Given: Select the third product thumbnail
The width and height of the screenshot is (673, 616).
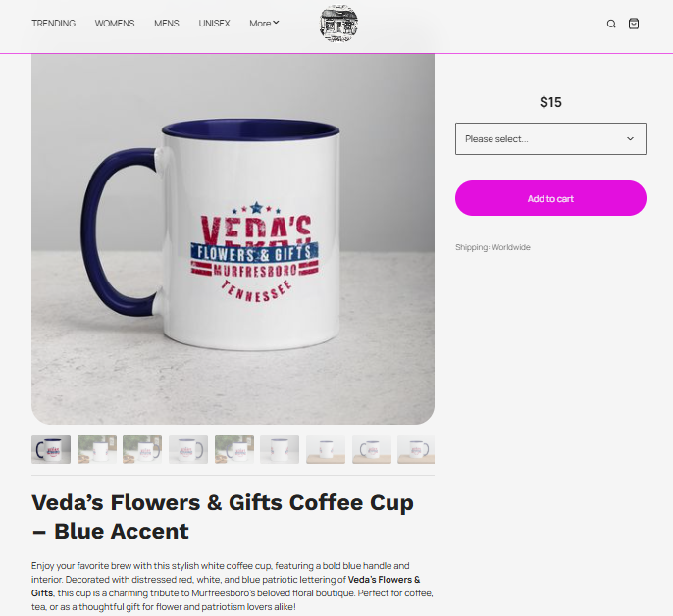Looking at the screenshot, I should [x=142, y=449].
